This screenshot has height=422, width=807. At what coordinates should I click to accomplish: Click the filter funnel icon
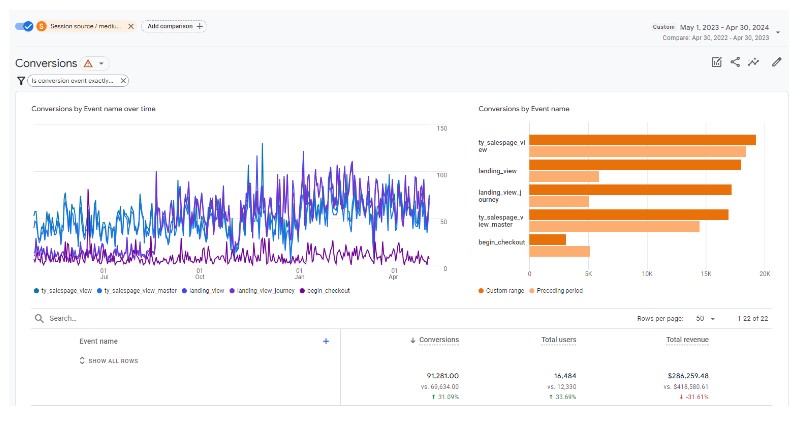21,81
